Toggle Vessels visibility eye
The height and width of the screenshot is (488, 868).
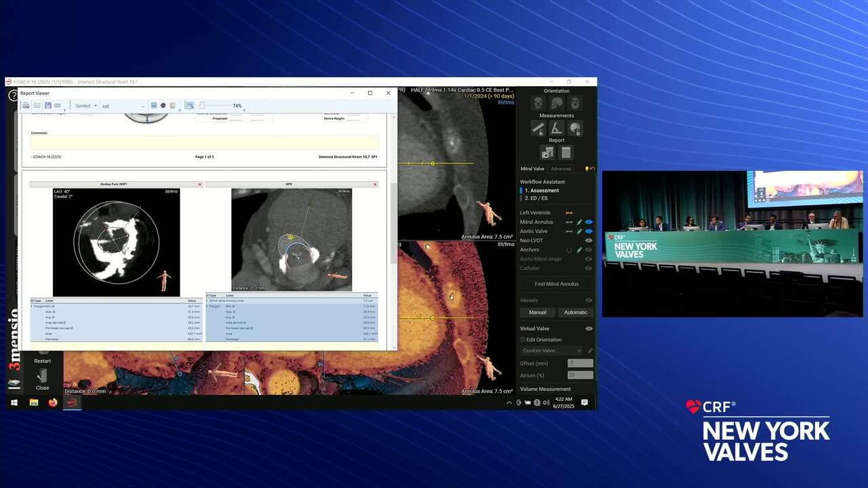coord(589,300)
